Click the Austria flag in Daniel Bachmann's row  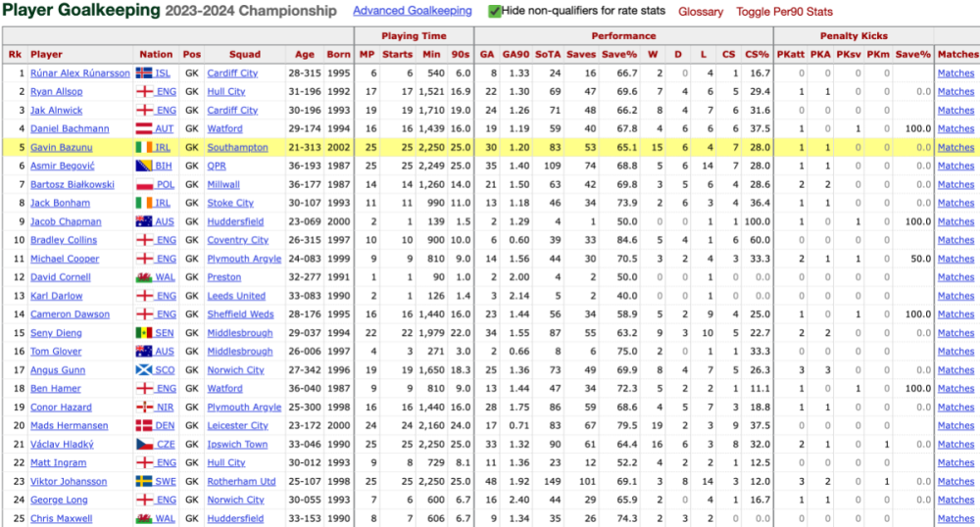[143, 129]
